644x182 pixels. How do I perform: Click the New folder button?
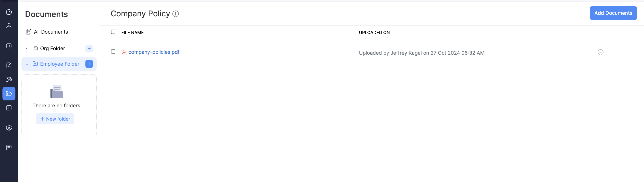[x=55, y=119]
